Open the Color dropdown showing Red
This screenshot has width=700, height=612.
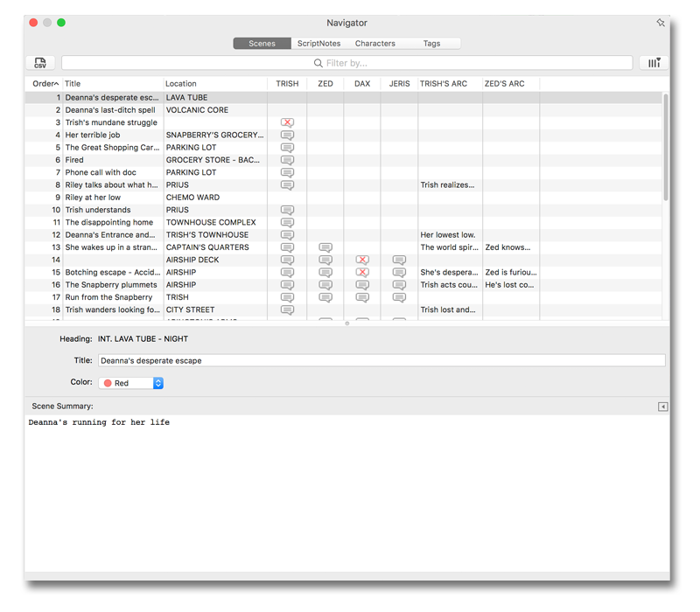click(x=130, y=383)
